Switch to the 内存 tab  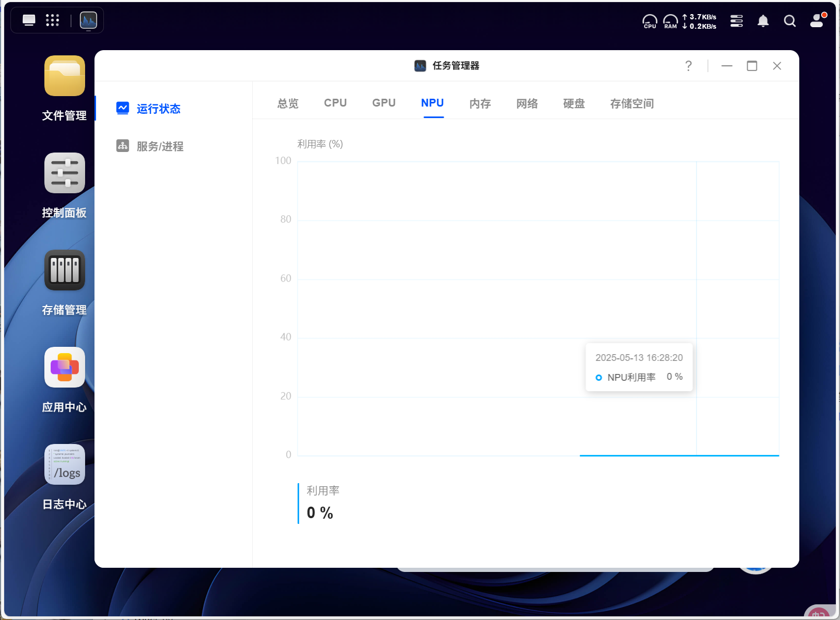point(480,103)
